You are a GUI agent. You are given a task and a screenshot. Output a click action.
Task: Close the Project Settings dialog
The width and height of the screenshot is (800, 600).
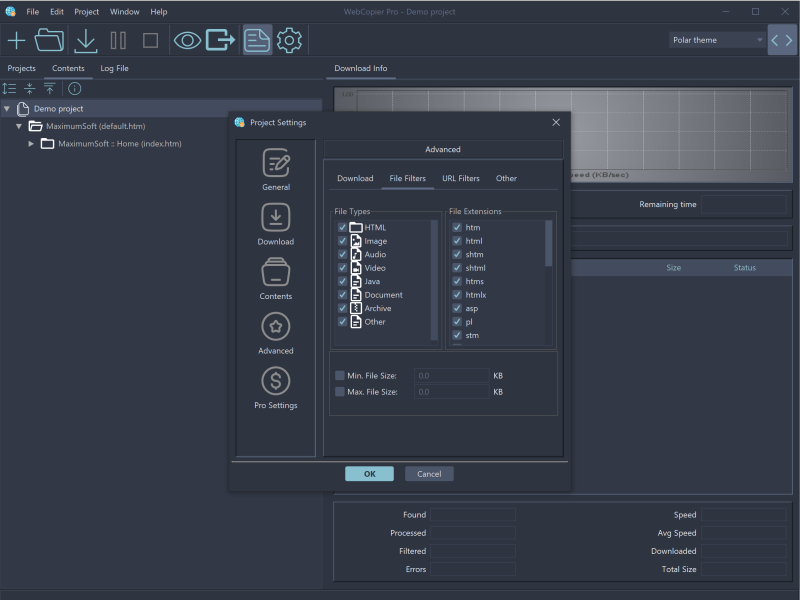click(556, 122)
